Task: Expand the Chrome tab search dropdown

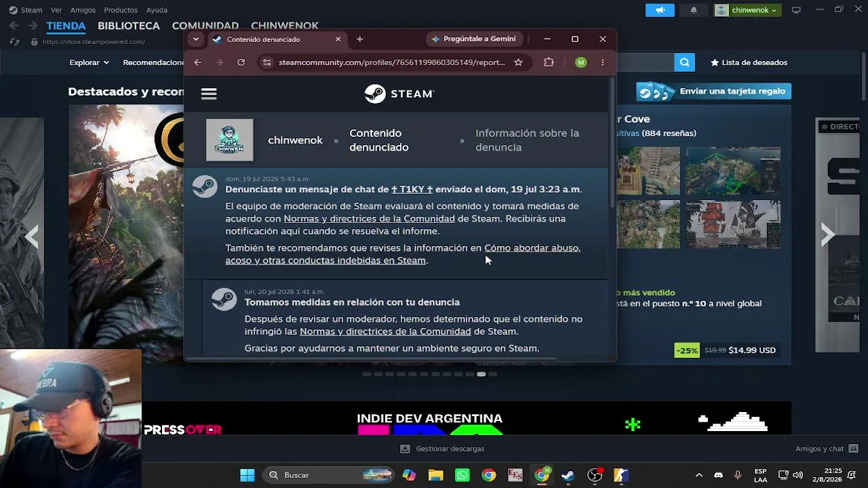Action: [x=195, y=39]
